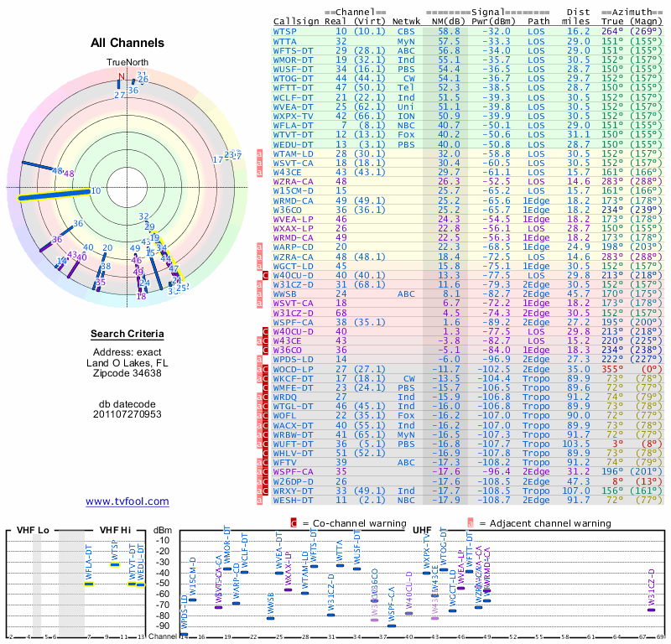Click the W31CZ-D marker at channel 68 in UHF chart

coord(651,610)
